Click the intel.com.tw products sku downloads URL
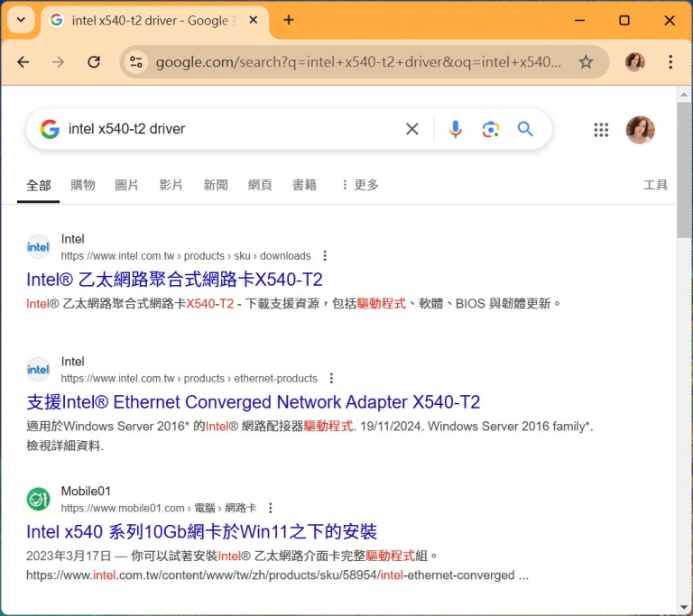The height and width of the screenshot is (616, 693). 186,256
